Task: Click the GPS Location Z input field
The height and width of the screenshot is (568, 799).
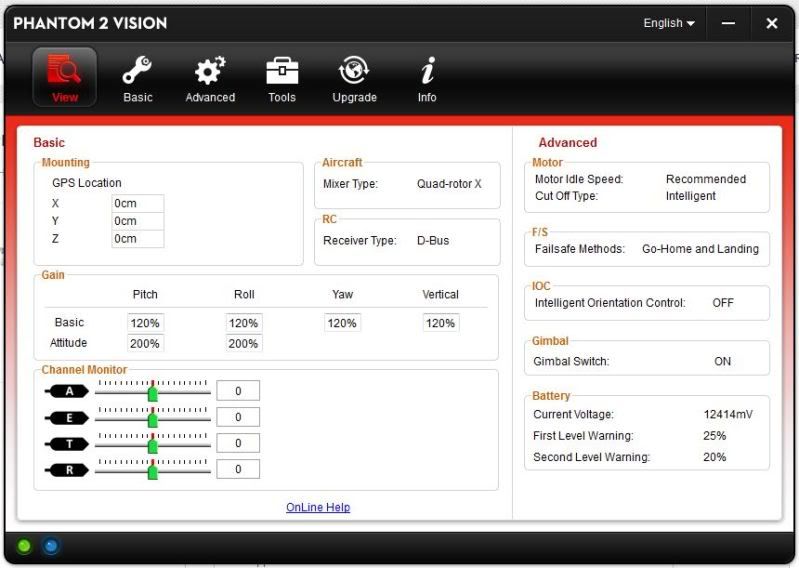Action: (x=138, y=239)
